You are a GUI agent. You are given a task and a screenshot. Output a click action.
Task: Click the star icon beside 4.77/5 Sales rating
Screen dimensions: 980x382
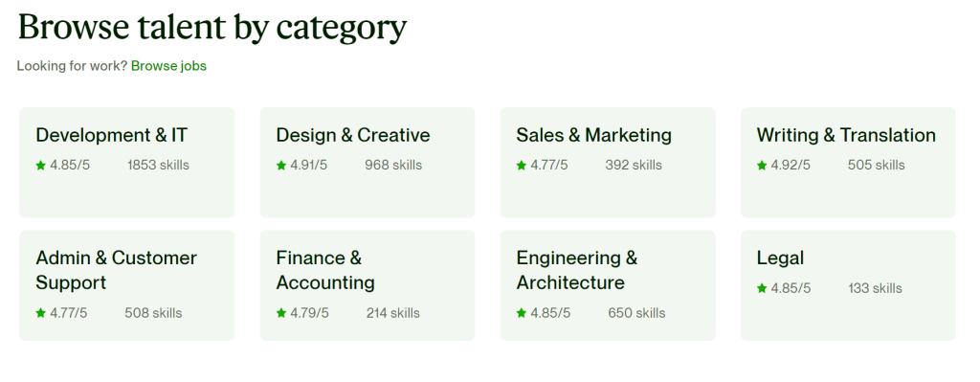[x=522, y=166]
